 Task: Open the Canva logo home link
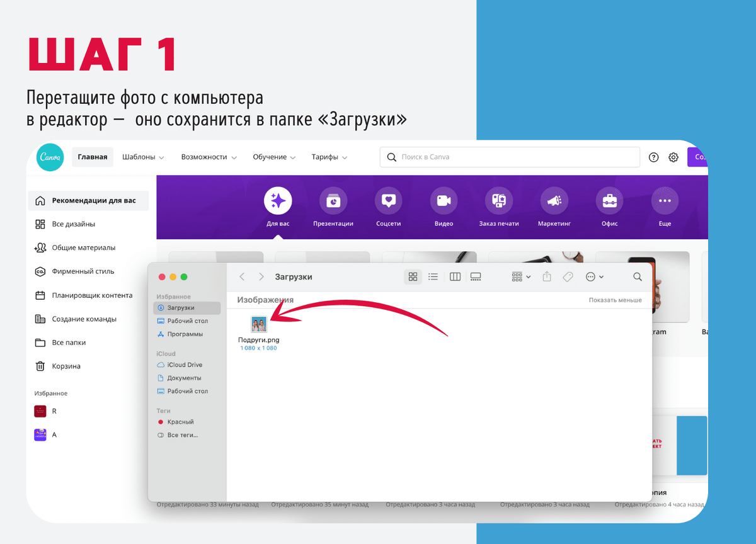tap(50, 157)
